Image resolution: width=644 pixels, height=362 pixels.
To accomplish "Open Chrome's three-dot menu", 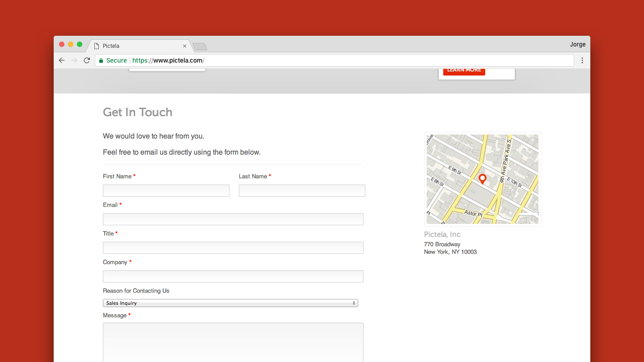I will [x=582, y=60].
